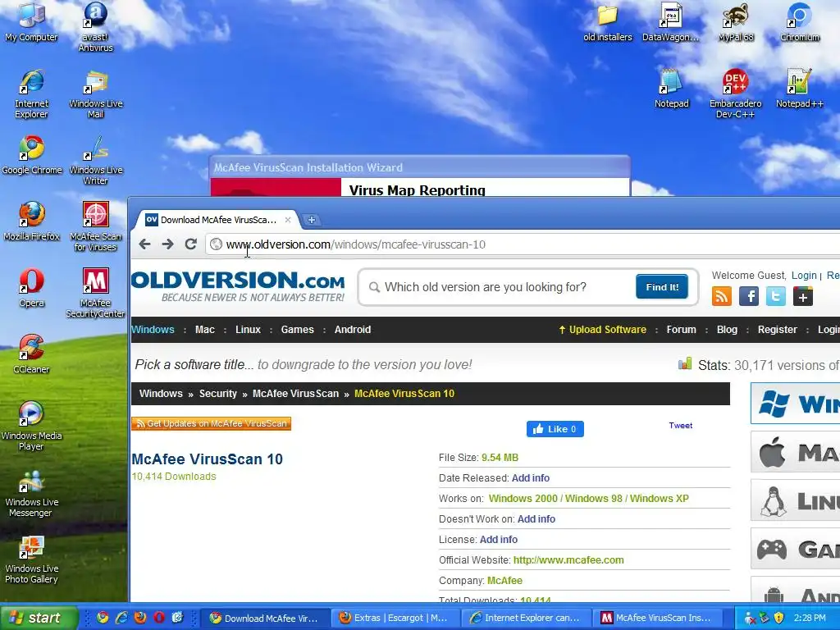Open the old installers folder

[x=608, y=22]
